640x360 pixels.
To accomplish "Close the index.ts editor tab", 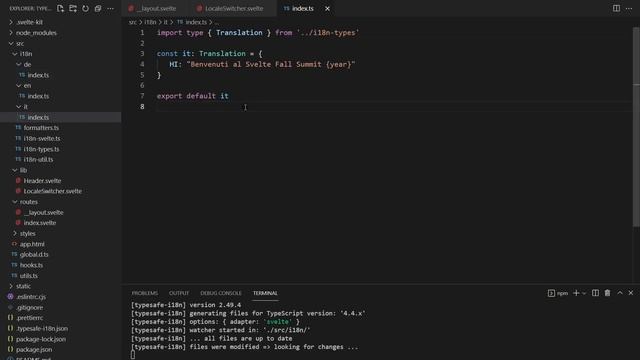I will (327, 9).
